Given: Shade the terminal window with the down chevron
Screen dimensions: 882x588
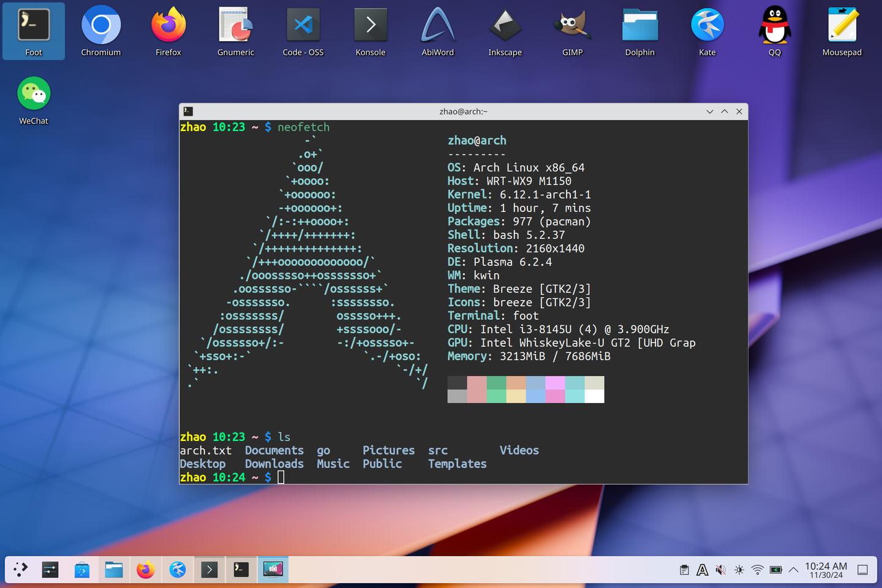Looking at the screenshot, I should point(709,111).
